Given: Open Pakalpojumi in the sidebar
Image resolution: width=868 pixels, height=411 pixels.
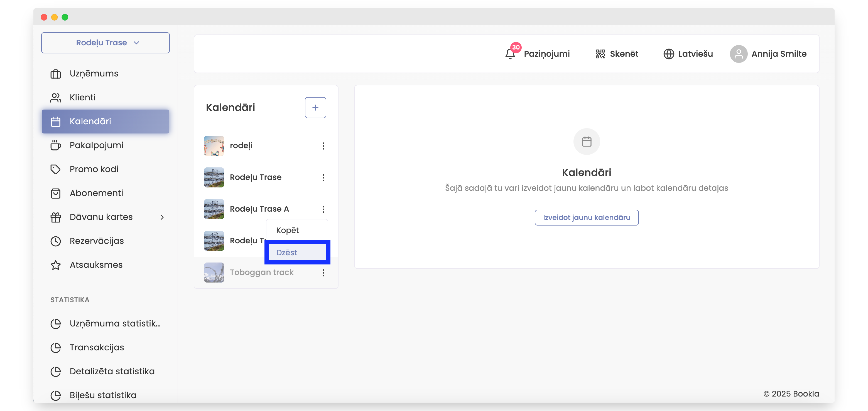Looking at the screenshot, I should click(96, 145).
